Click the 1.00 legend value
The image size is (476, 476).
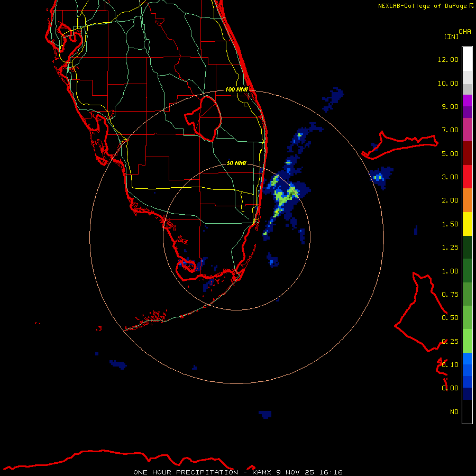[450, 271]
